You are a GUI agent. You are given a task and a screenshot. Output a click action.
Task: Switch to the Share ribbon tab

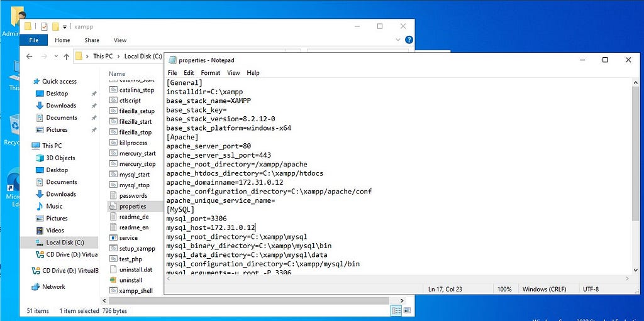(x=92, y=40)
